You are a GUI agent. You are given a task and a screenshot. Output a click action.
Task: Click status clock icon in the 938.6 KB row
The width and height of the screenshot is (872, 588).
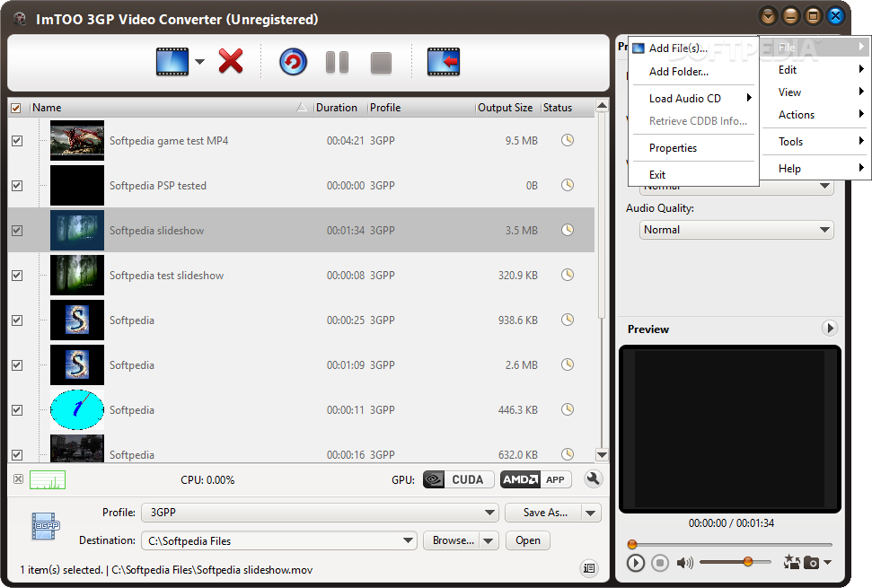pos(568,320)
